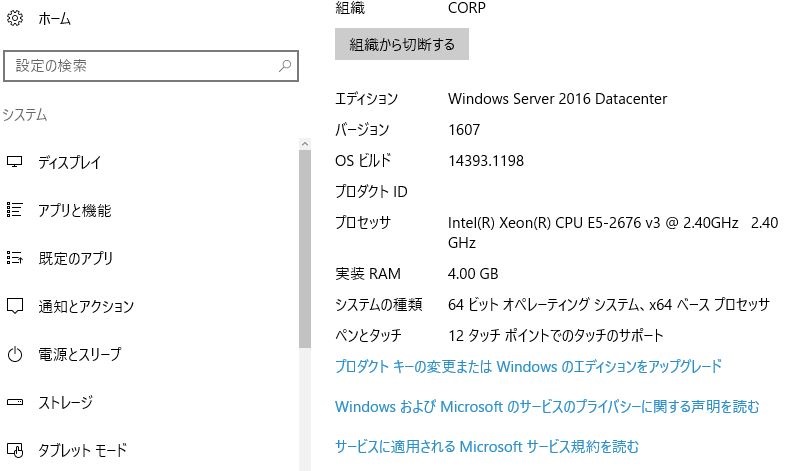The height and width of the screenshot is (471, 802).
Task: Click the プロダクト ID label
Action: point(371,192)
